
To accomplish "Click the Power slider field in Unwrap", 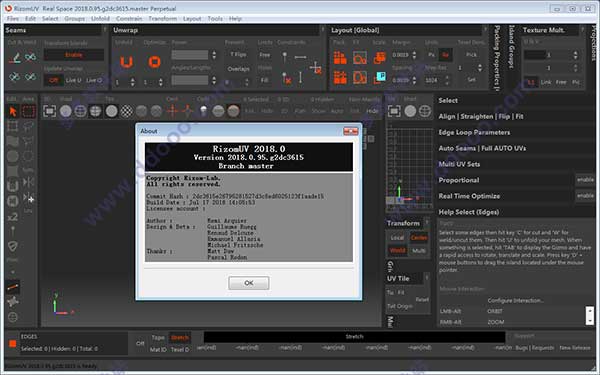I will (190, 55).
